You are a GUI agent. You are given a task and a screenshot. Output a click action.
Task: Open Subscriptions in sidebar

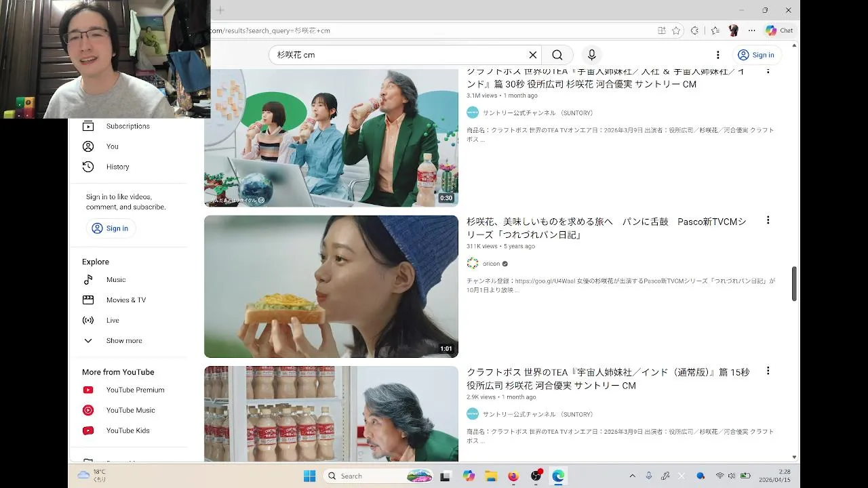tap(127, 126)
